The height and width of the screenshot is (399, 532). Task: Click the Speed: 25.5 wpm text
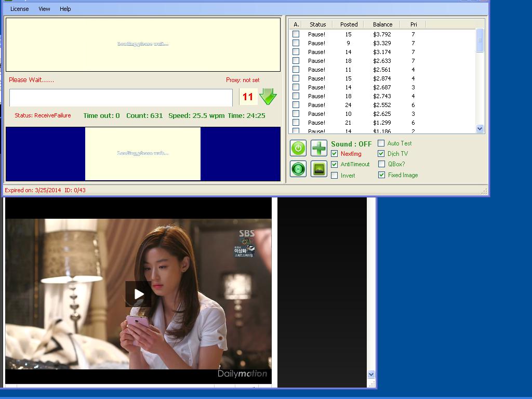click(197, 116)
